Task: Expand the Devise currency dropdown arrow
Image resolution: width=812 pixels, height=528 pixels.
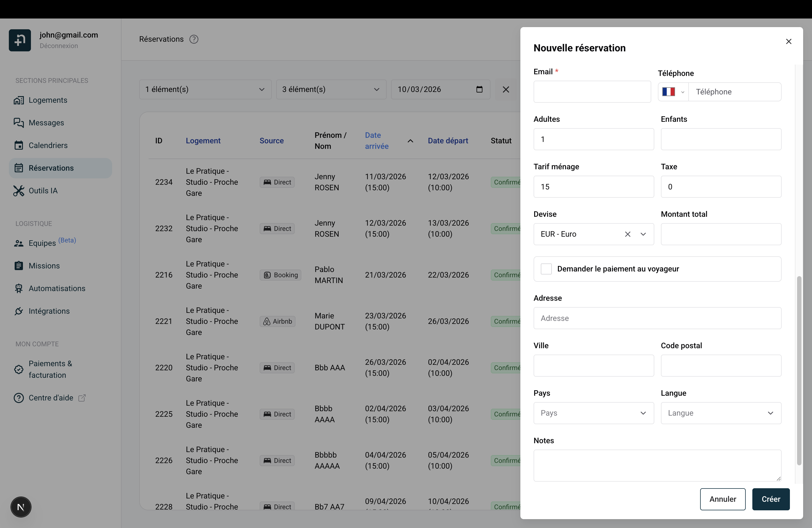Action: 643,234
